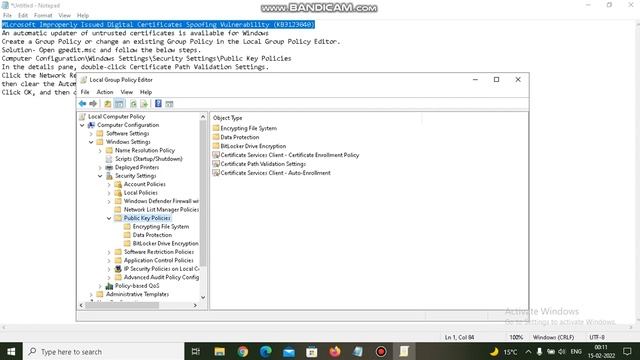Open File Explorer from the taskbar
640x360 pixels.
(220, 351)
